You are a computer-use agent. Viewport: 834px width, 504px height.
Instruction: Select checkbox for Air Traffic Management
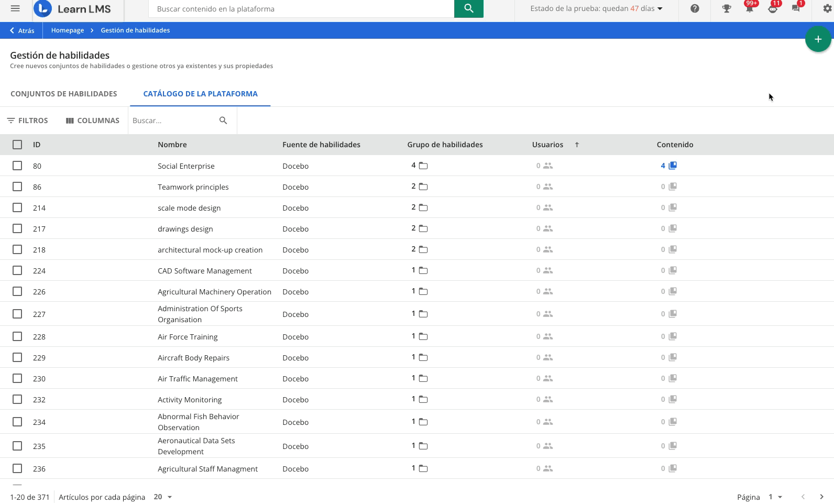pyautogui.click(x=17, y=378)
